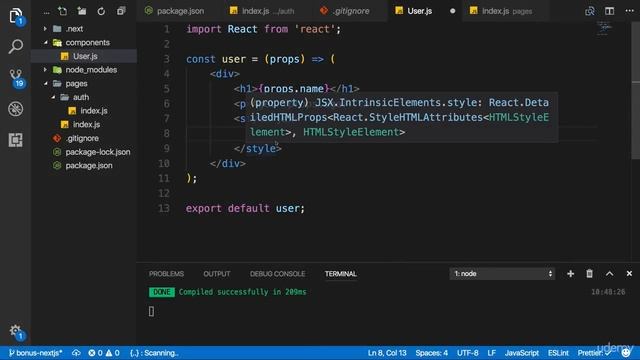Open the Manage gear in activity bar
Screen dimensions: 640x360
(x=16, y=331)
